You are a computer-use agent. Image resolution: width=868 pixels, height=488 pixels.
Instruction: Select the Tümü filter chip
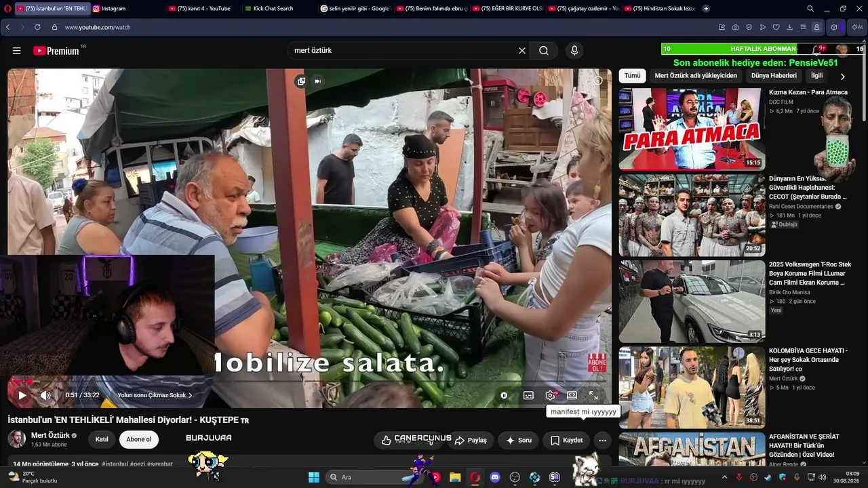click(x=632, y=76)
